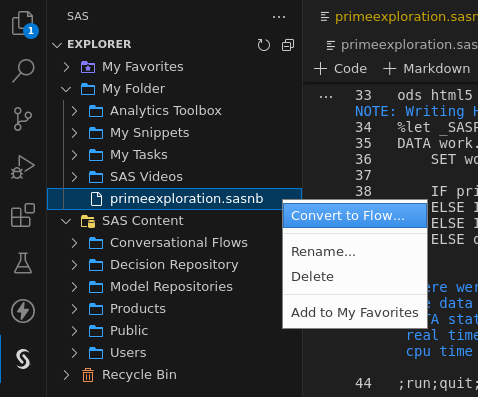Screen dimensions: 478x397
Task: Click the Products folder icon
Action: [x=96, y=309]
